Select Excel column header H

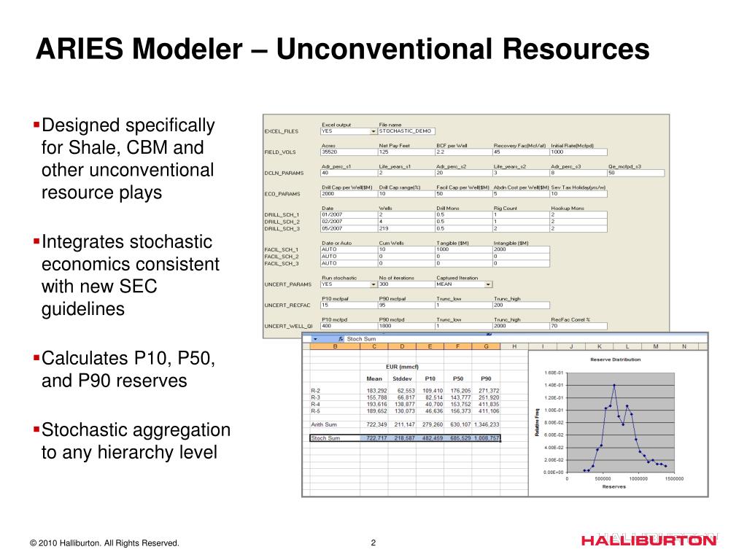point(514,346)
